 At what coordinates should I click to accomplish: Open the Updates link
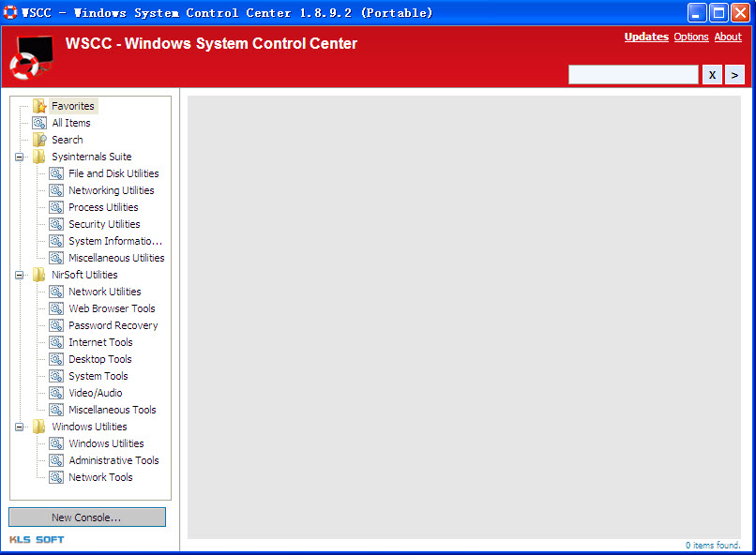[646, 37]
